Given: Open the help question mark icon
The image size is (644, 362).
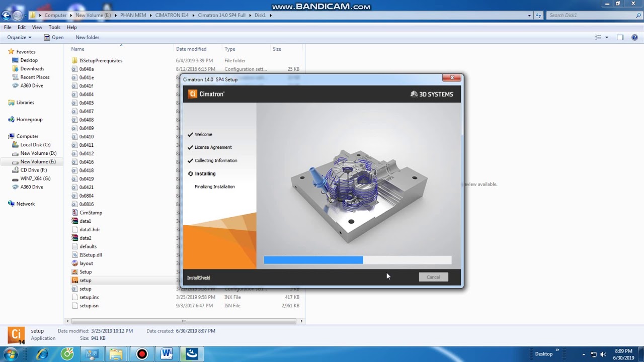Looking at the screenshot, I should (634, 37).
